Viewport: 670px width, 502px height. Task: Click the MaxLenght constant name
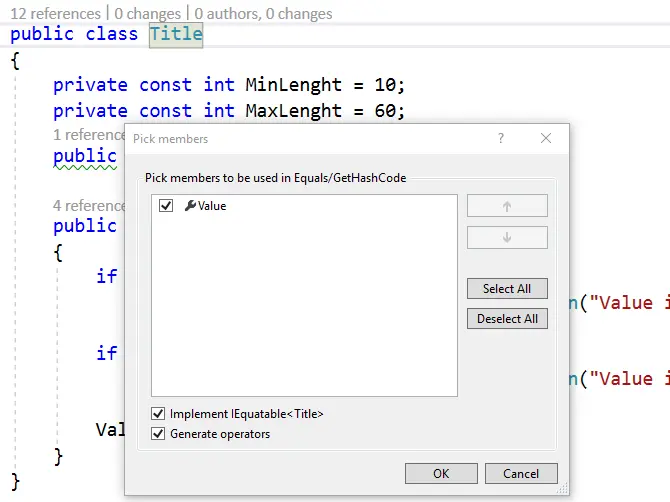pos(294,111)
